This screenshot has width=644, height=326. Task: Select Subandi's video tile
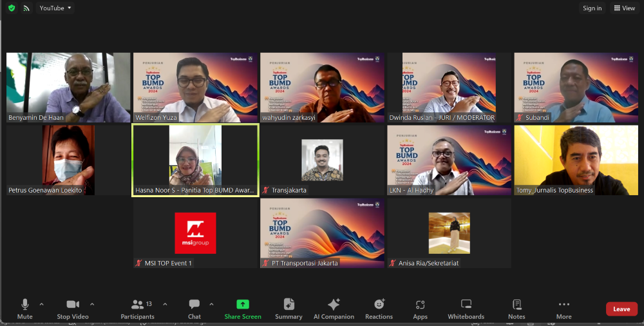[576, 88]
